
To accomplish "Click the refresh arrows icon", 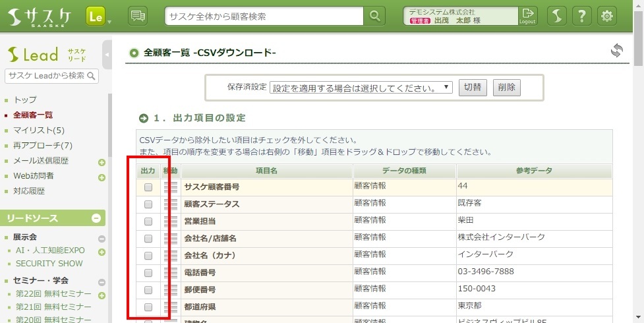I will [616, 51].
